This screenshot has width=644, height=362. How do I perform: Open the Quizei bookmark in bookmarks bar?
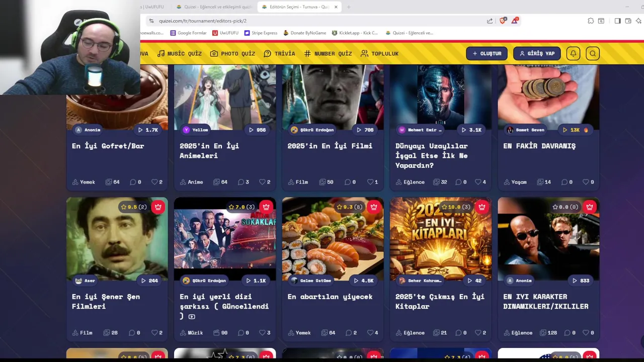coord(409,33)
